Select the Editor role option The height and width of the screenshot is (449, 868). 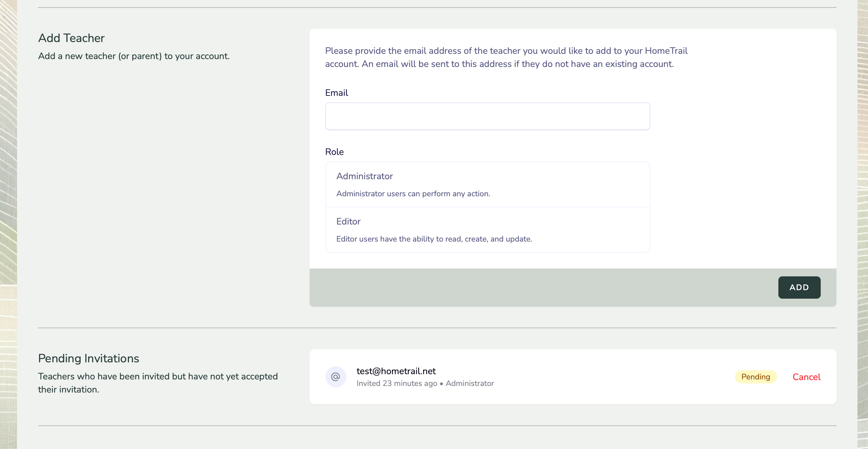pyautogui.click(x=487, y=230)
